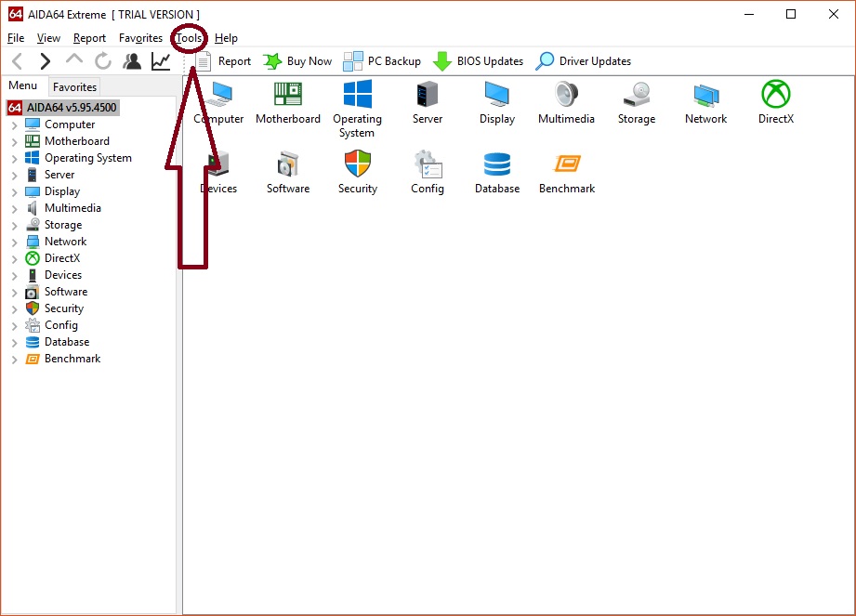Expand the Display tree node
856x616 pixels.
coord(15,192)
